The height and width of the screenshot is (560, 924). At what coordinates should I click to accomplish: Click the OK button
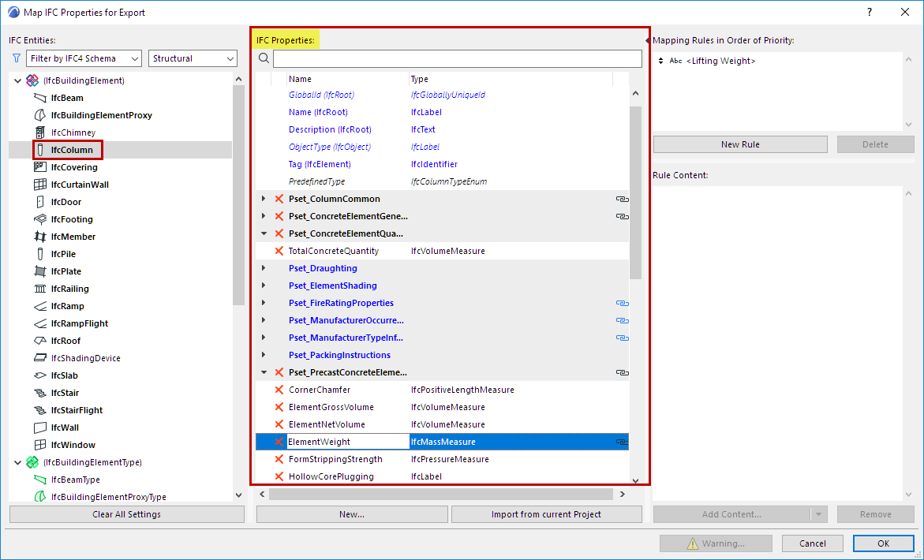click(883, 543)
